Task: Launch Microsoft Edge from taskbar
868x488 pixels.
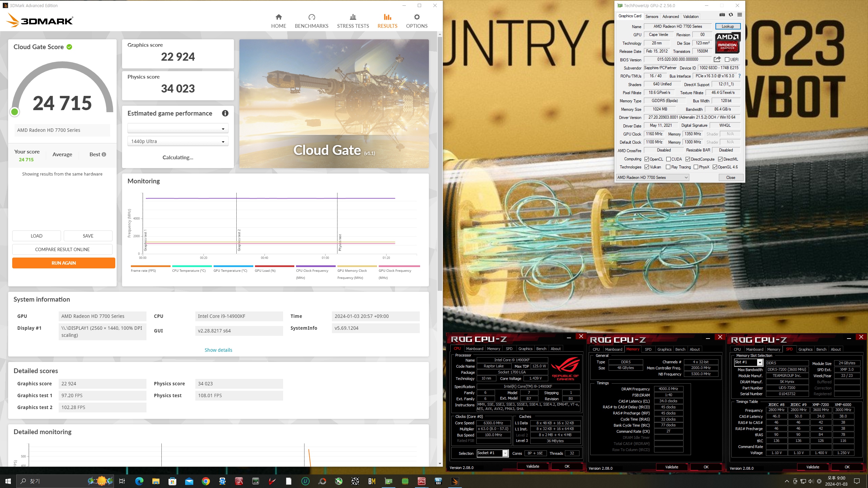Action: click(x=139, y=481)
